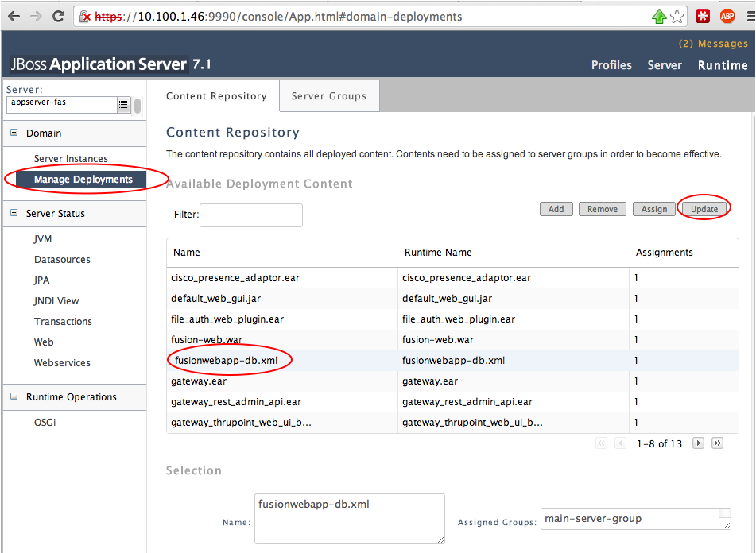The height and width of the screenshot is (553, 756).
Task: Click into the Filter input field
Action: click(x=251, y=215)
